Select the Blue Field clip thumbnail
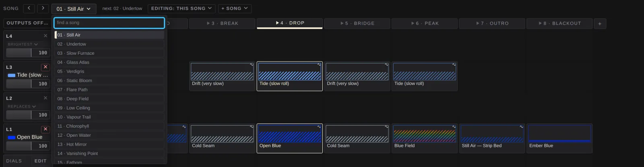The image size is (644, 167). 425,134
